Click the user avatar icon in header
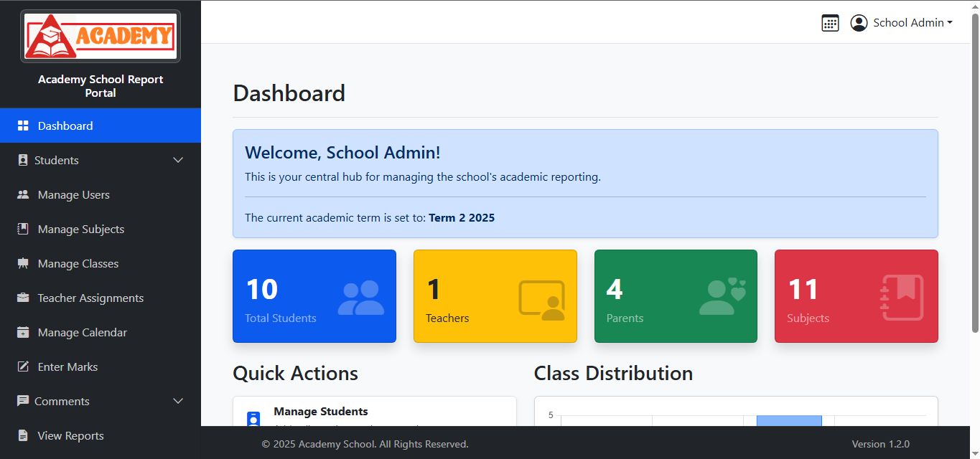Screen dimensions: 980x459 859,23
